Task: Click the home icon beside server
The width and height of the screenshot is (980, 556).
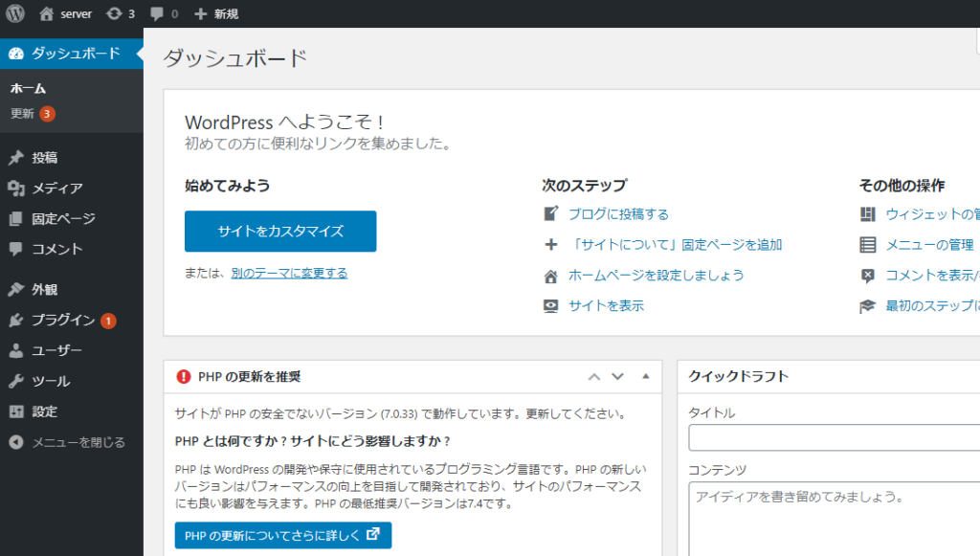Action: coord(46,13)
